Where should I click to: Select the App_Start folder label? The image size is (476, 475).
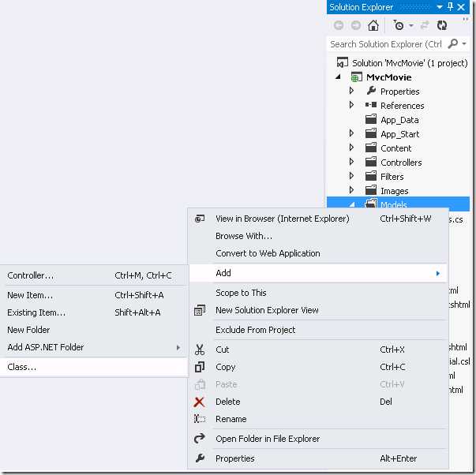tap(399, 134)
